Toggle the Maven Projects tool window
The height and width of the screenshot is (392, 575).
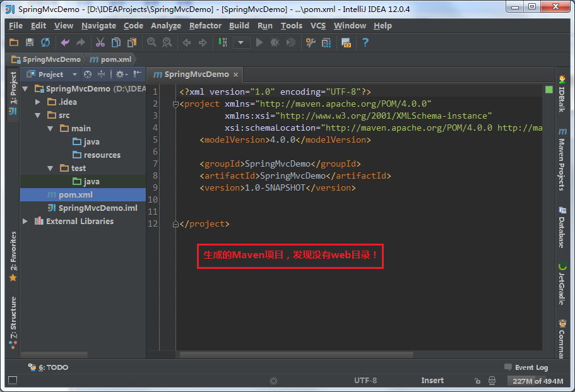pyautogui.click(x=562, y=159)
